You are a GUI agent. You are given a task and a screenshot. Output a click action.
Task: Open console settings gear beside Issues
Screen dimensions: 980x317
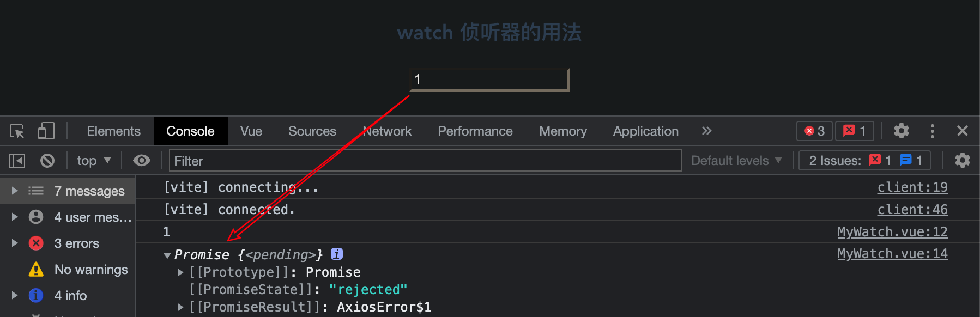tap(963, 160)
